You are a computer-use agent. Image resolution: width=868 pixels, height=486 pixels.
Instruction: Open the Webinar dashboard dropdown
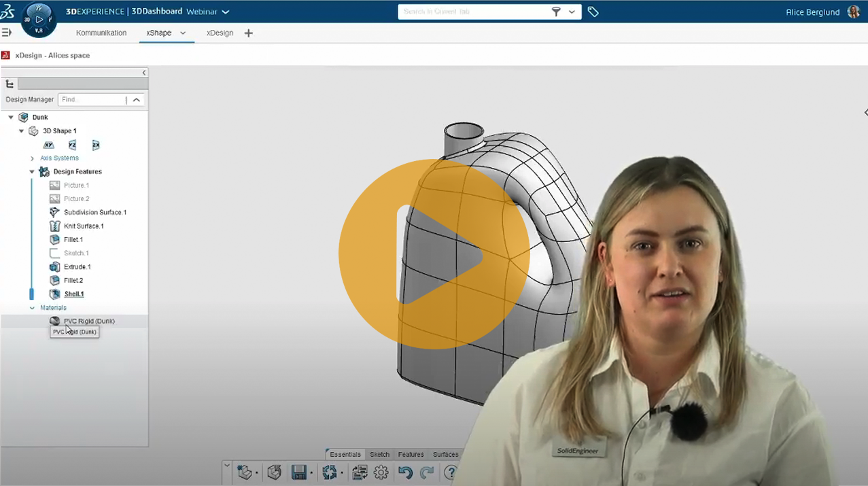point(226,12)
